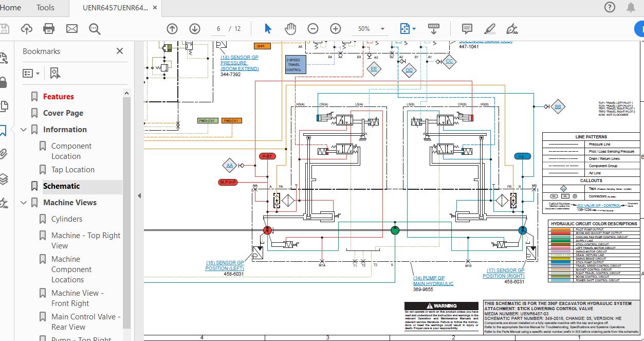Image resolution: width=644 pixels, height=341 pixels.
Task: Follow (52) VALVE GP - CONTROL link
Action: 598,206
